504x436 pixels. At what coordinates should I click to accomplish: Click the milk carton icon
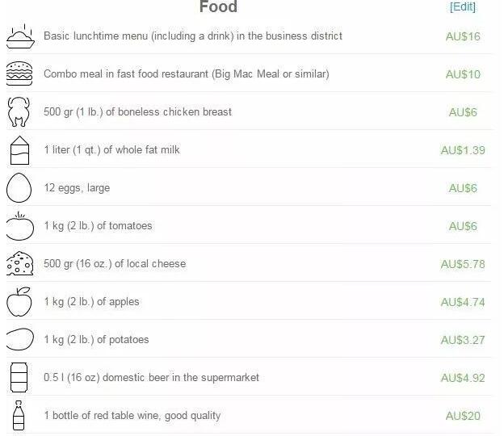tap(19, 150)
